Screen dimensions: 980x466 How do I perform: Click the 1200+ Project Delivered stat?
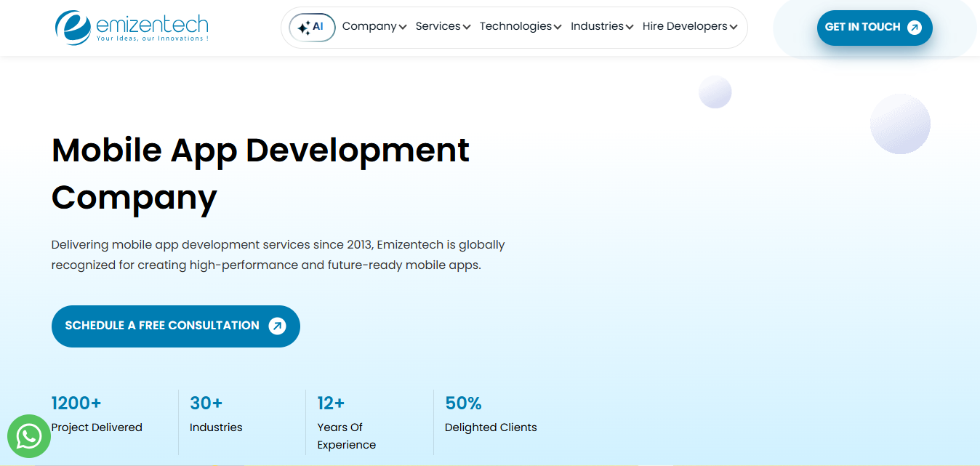(x=97, y=414)
